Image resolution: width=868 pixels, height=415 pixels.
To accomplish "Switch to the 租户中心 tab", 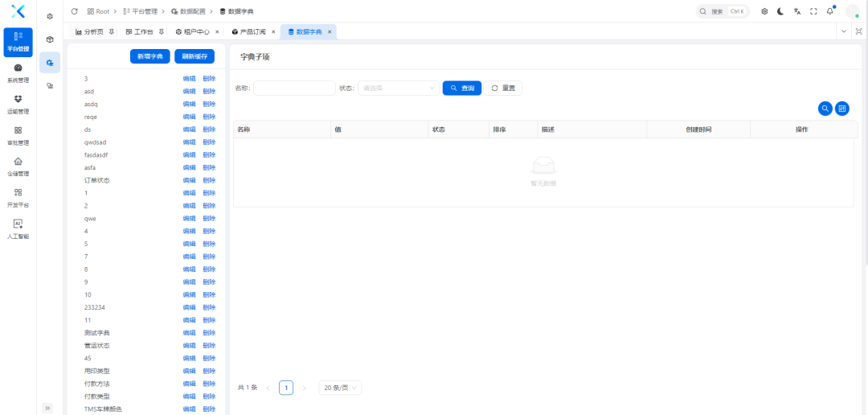I will pyautogui.click(x=192, y=31).
